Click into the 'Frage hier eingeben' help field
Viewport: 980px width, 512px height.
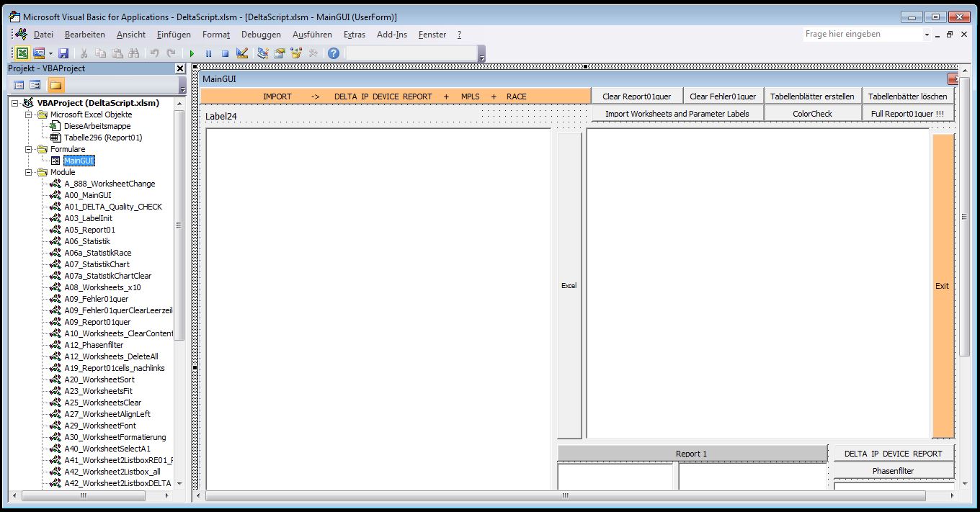[862, 35]
